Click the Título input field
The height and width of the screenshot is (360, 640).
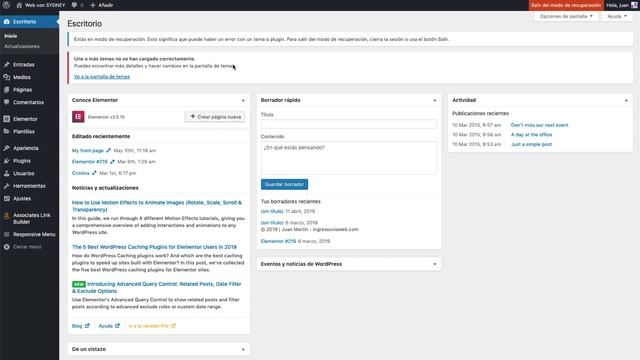pyautogui.click(x=349, y=124)
